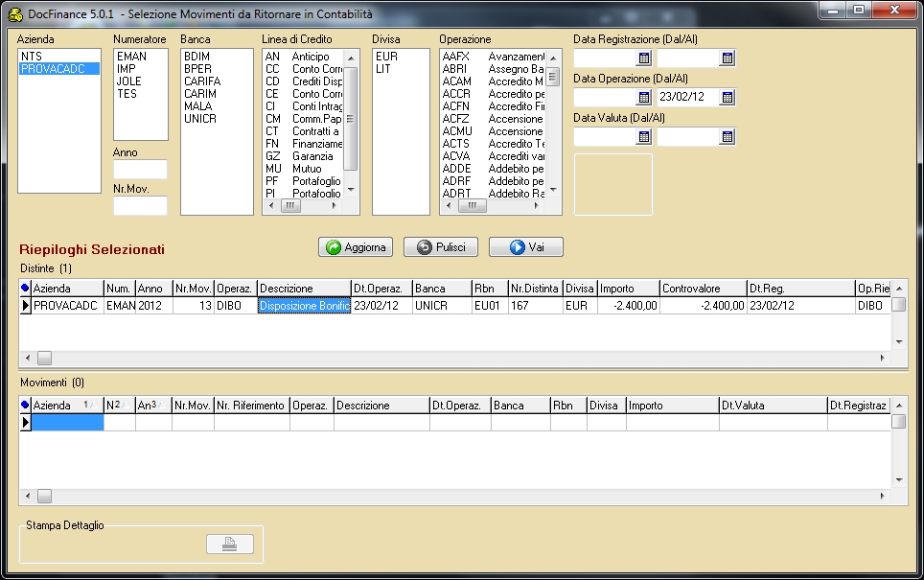Choose EUR in the Divisa list
This screenshot has width=924, height=580.
pyautogui.click(x=386, y=57)
